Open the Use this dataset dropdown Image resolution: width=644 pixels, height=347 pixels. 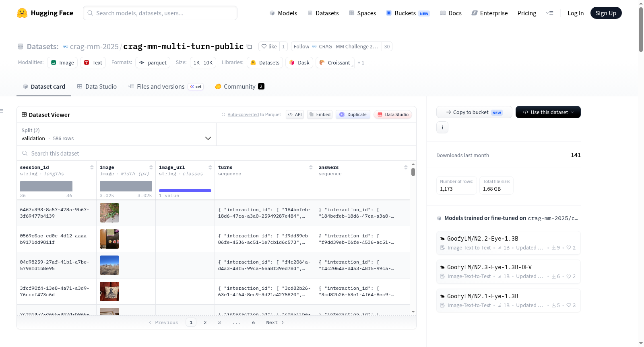[548, 112]
